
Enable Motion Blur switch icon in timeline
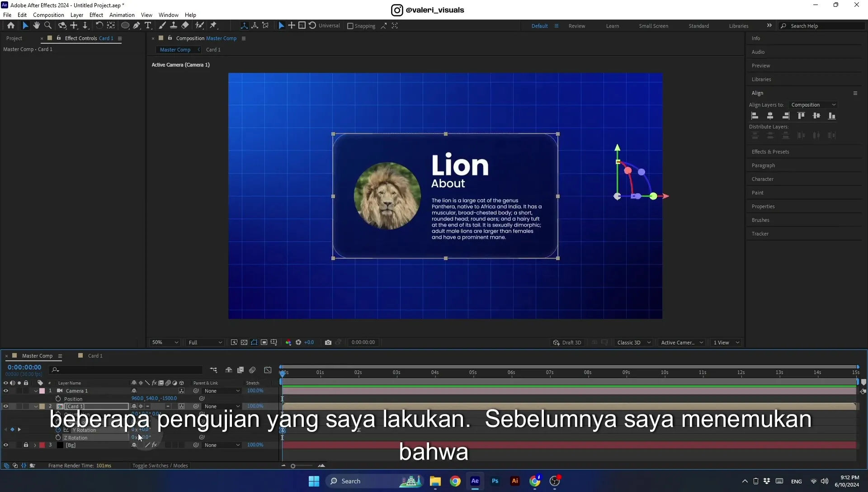[x=252, y=370]
